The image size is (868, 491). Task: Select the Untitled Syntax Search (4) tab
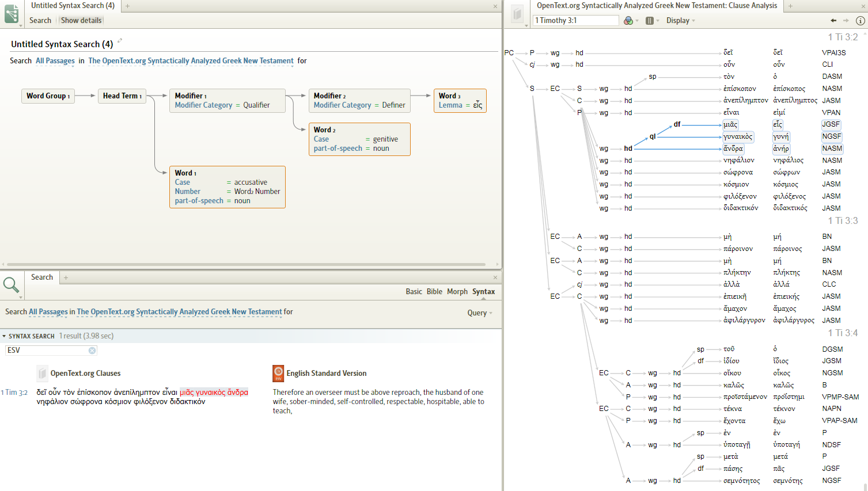pyautogui.click(x=73, y=6)
